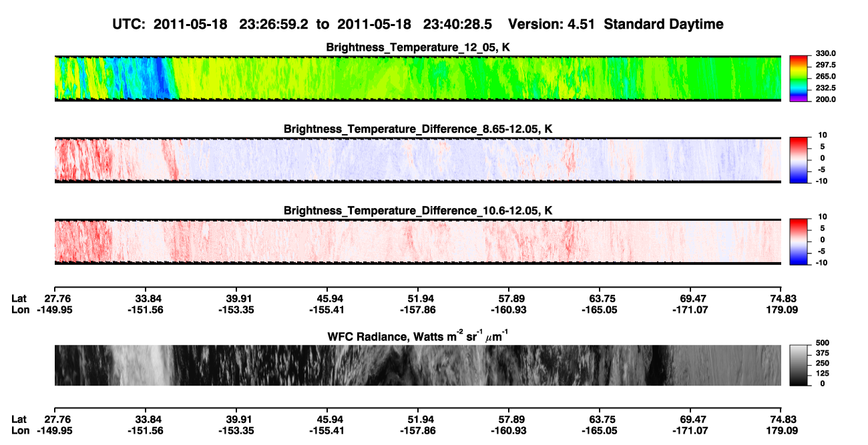Screen dimensions: 868x445
Task: Click the Brightness_Temperature_12_05 plot title
Action: [418, 47]
